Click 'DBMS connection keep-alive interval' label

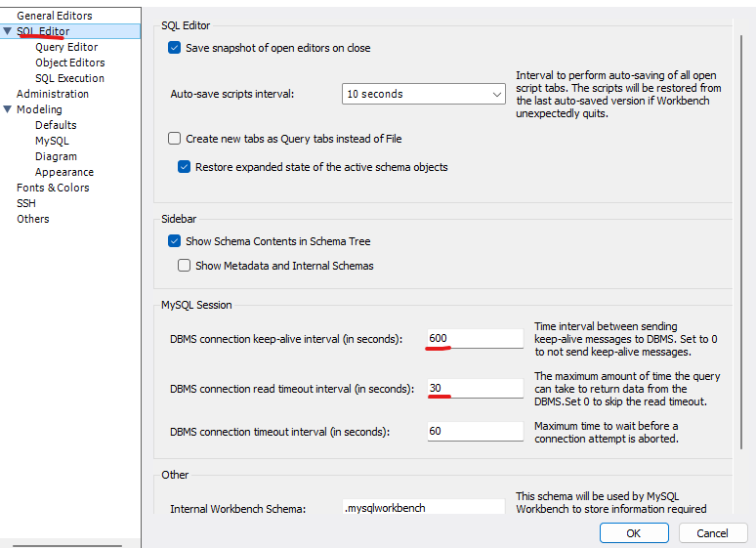(286, 339)
